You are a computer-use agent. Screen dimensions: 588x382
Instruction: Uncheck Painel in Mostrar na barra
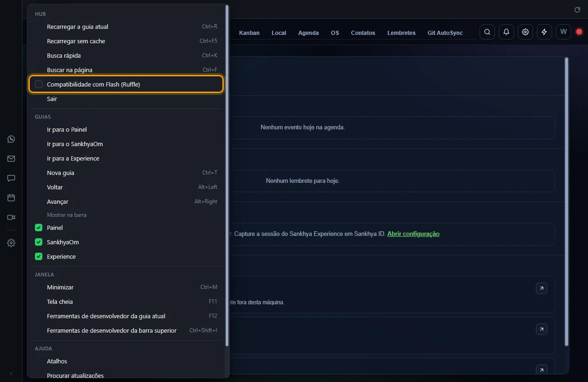[39, 228]
